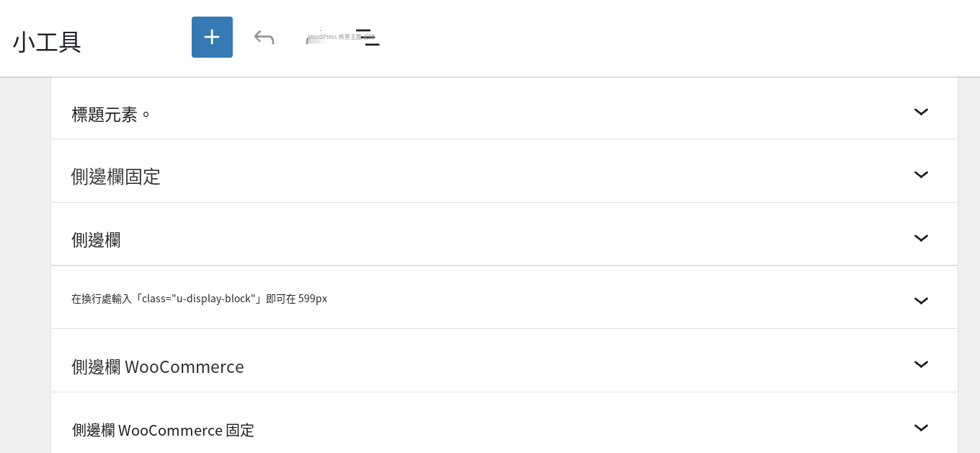Toggle the 側邊欄 panel chevron arrow
Viewport: 980px width, 453px height.
point(921,238)
